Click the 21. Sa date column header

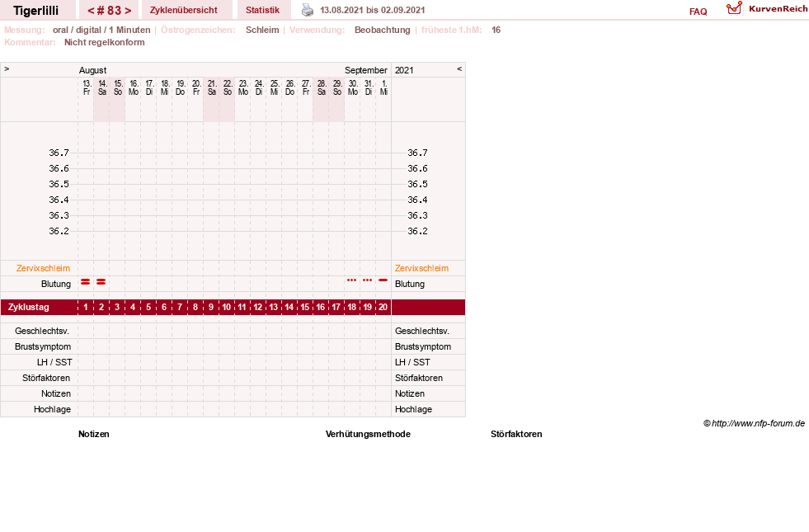coord(212,87)
